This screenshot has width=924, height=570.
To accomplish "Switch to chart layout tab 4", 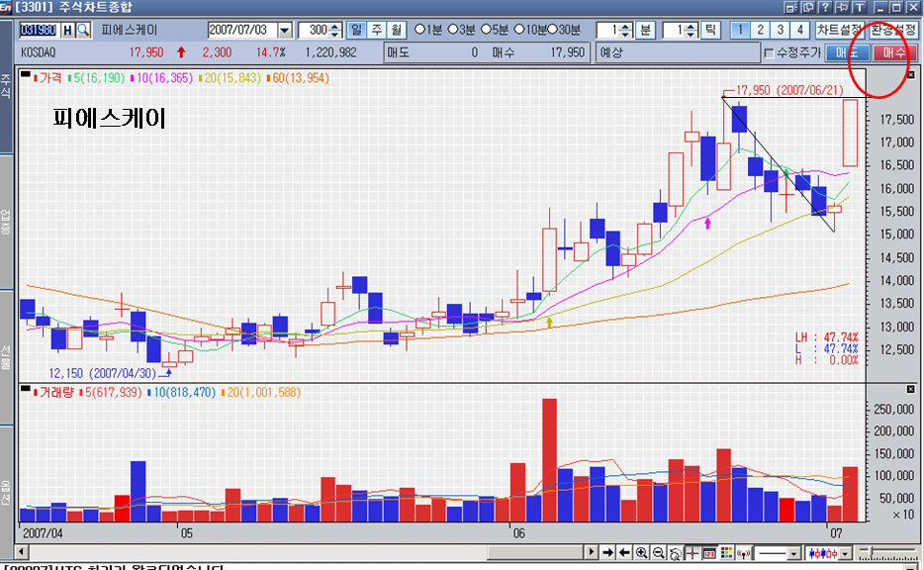I will click(799, 30).
